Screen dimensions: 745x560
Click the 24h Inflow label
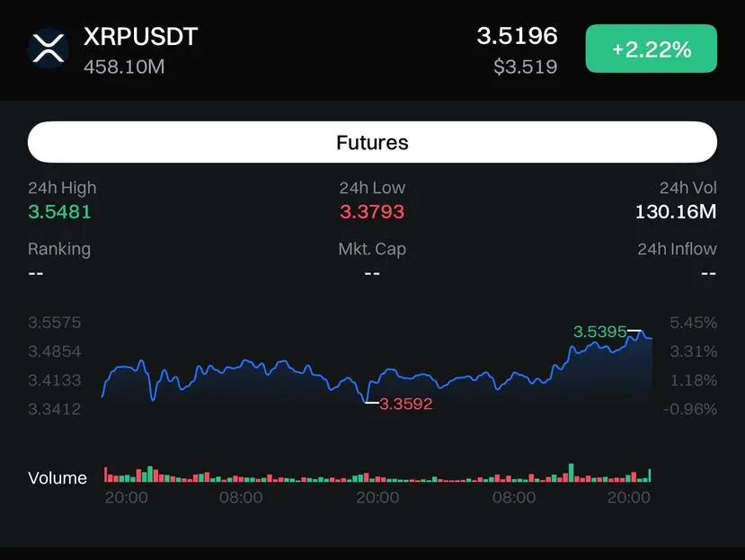click(677, 249)
